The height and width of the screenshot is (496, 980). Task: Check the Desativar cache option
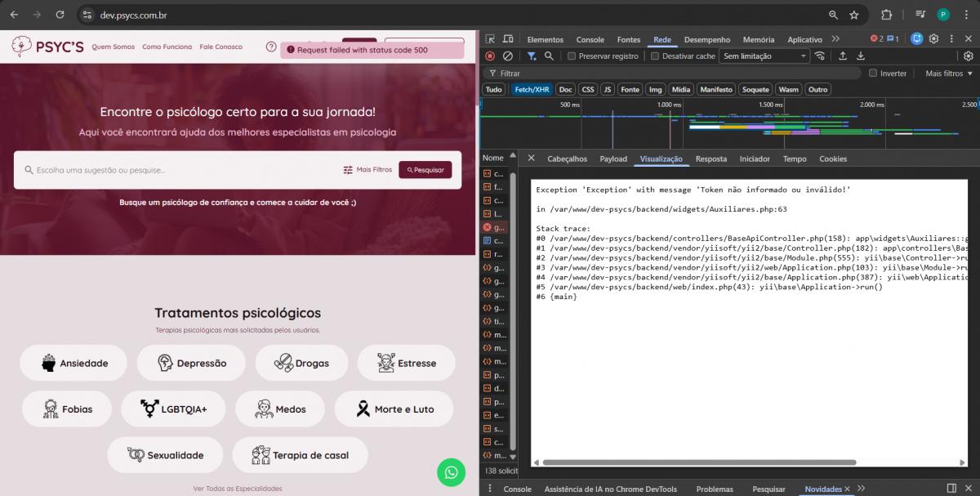(655, 56)
